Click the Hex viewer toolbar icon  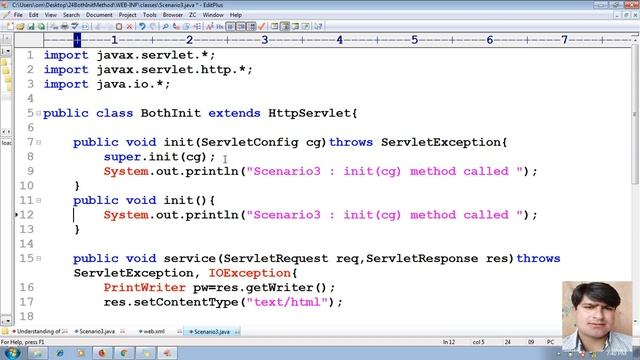(x=220, y=26)
